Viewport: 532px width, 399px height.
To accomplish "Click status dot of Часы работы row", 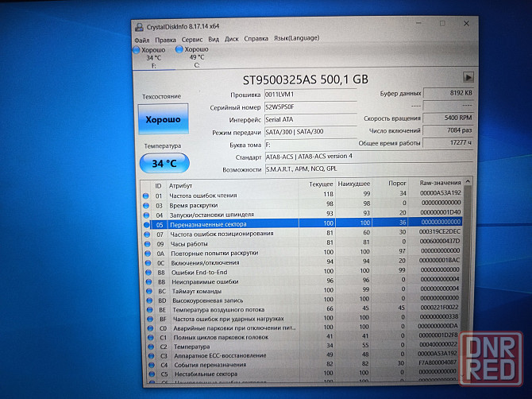I will click(147, 244).
